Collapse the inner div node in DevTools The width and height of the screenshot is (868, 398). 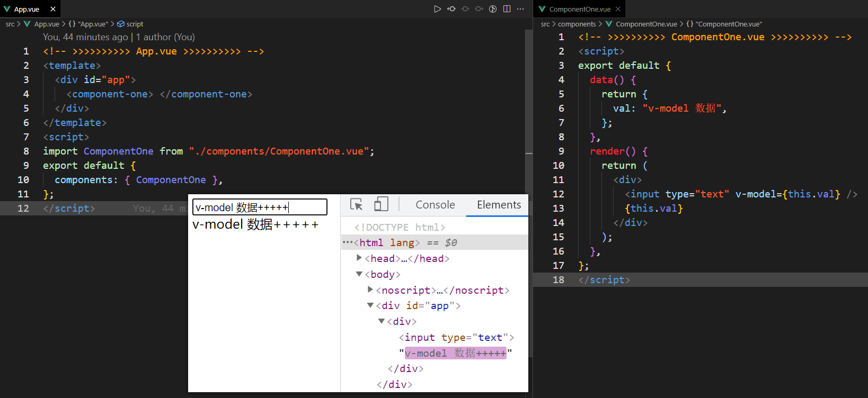382,321
